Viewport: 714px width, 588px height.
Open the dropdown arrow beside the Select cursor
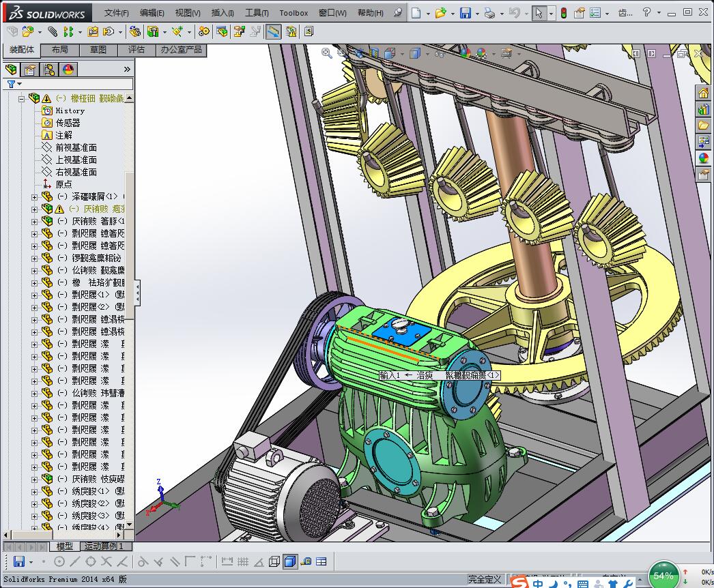pyautogui.click(x=550, y=13)
